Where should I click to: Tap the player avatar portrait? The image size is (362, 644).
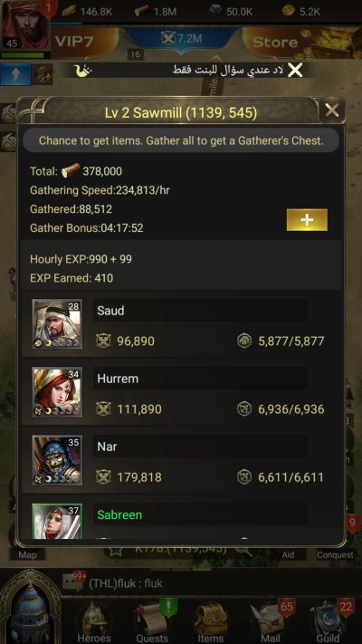(25, 25)
